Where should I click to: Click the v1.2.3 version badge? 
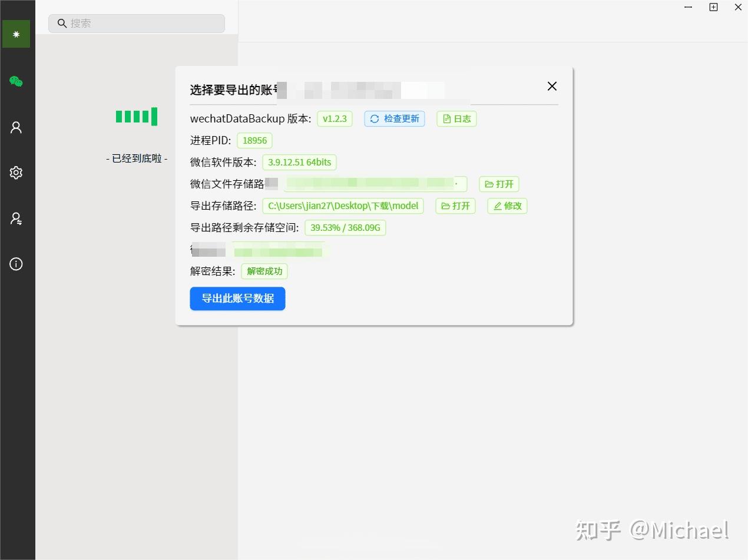tap(335, 118)
